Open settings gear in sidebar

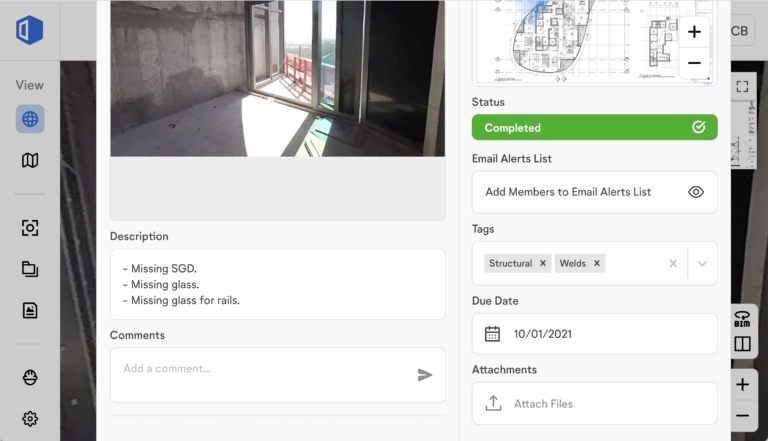[30, 418]
